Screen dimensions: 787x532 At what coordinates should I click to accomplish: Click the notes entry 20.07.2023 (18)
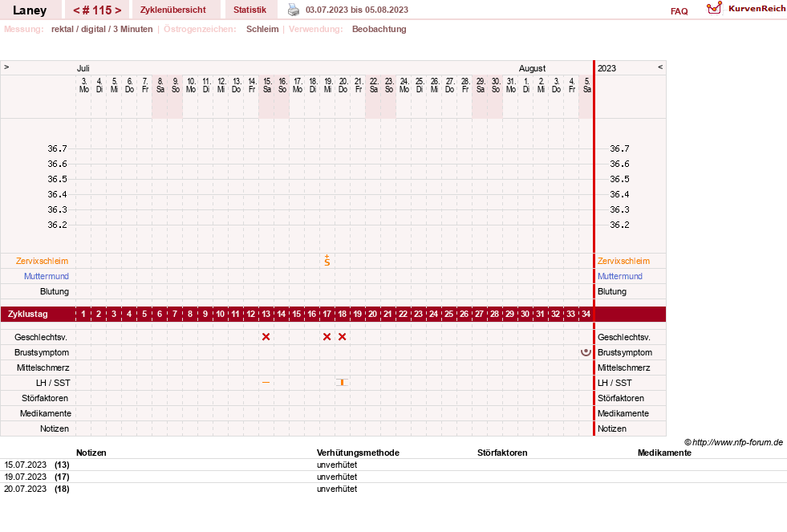(37, 489)
